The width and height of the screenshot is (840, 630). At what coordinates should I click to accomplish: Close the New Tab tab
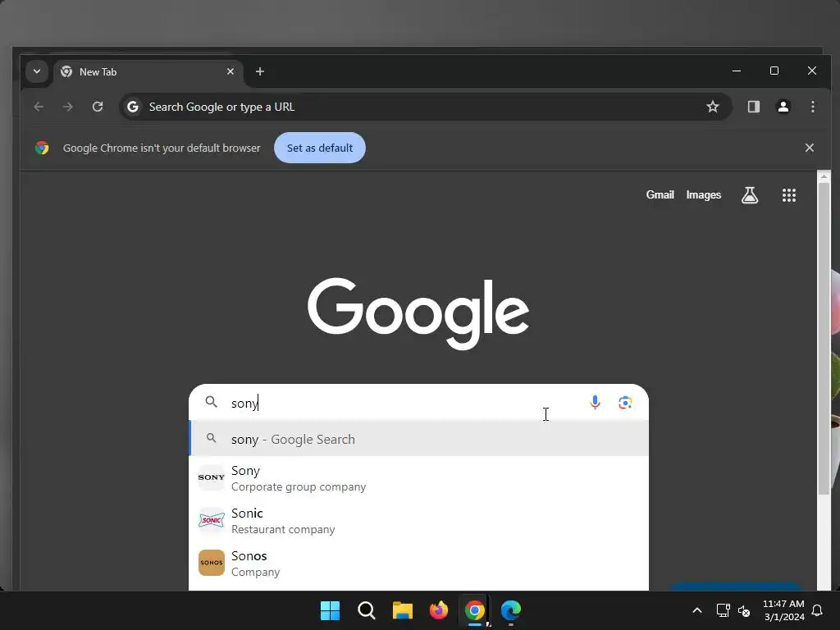231,71
